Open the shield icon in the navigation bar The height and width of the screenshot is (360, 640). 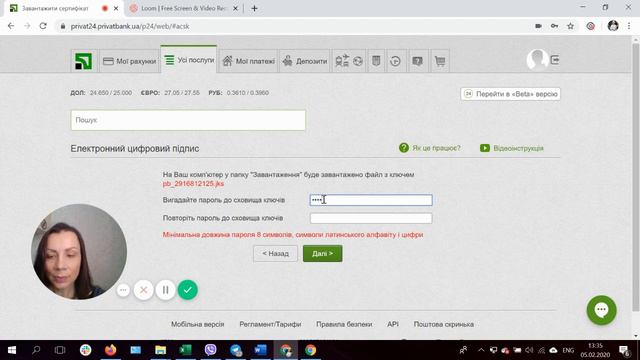[x=376, y=61]
